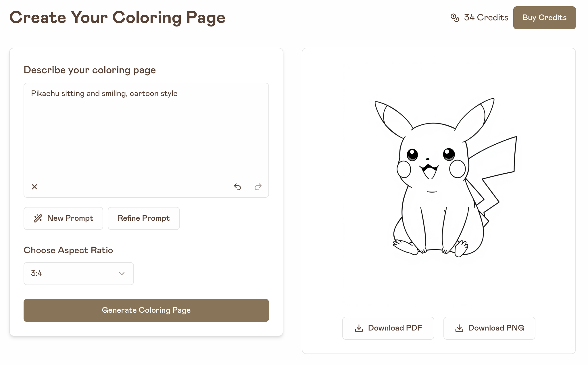
Task: Click the New Prompt magic wand icon
Action: click(x=38, y=218)
